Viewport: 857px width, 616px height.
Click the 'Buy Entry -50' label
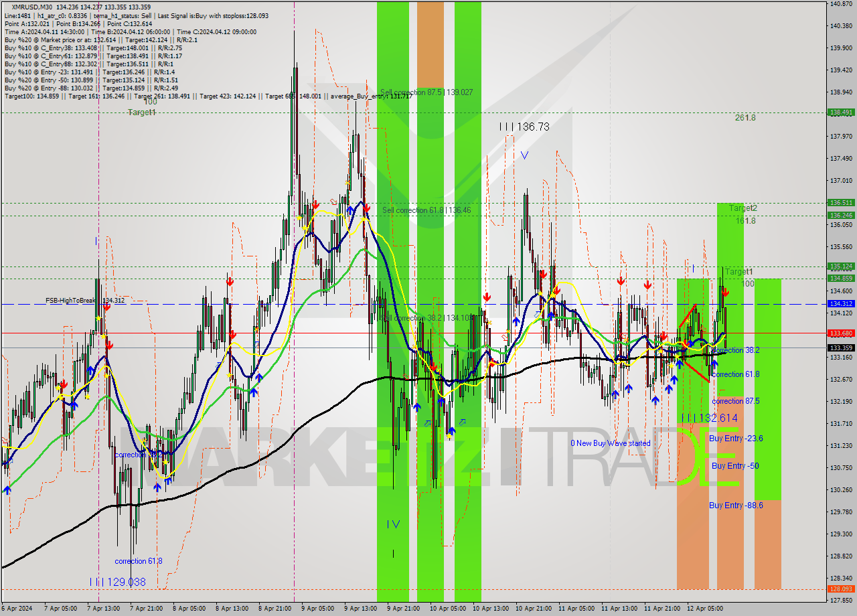[x=735, y=465]
